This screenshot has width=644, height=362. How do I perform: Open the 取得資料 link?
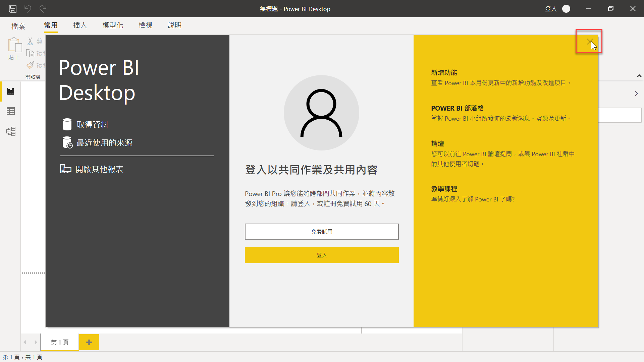click(x=93, y=125)
